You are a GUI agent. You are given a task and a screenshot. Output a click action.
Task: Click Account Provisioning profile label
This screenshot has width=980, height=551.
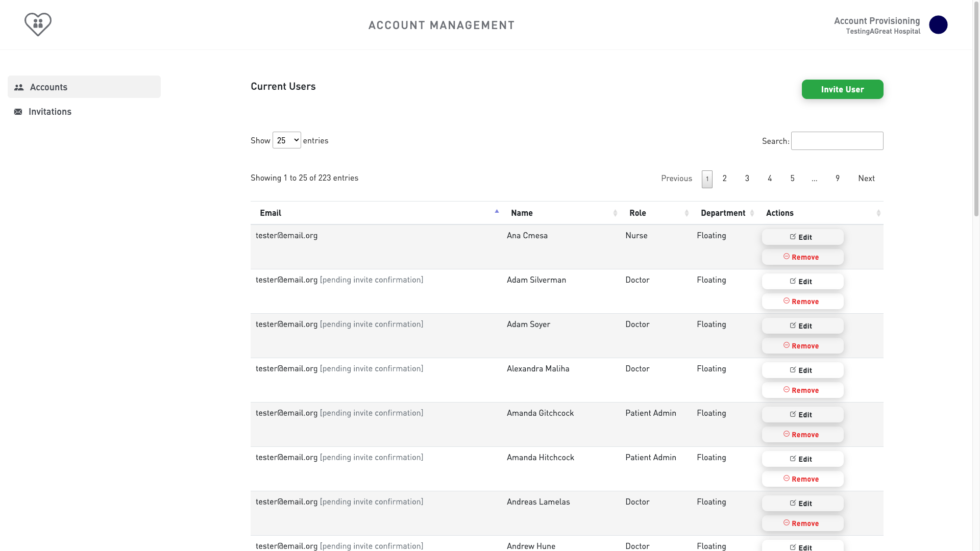[x=877, y=21]
